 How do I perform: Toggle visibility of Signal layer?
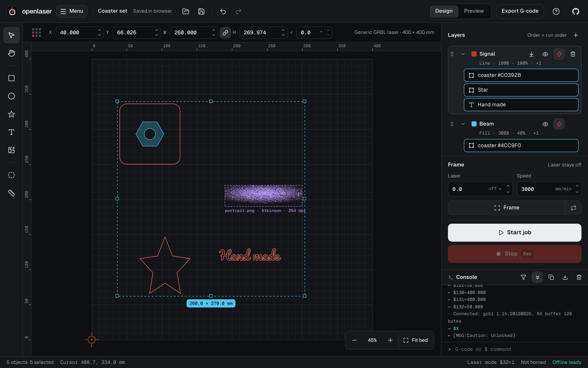(545, 54)
